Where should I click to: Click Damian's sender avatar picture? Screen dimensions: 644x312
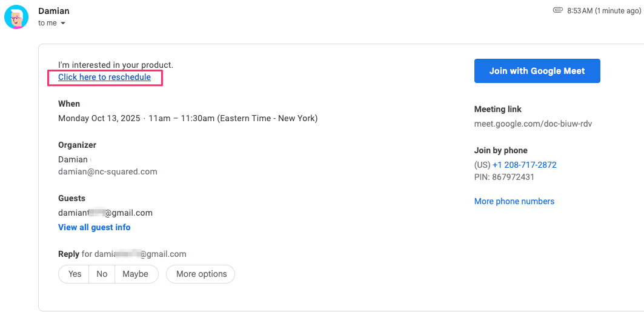[16, 17]
